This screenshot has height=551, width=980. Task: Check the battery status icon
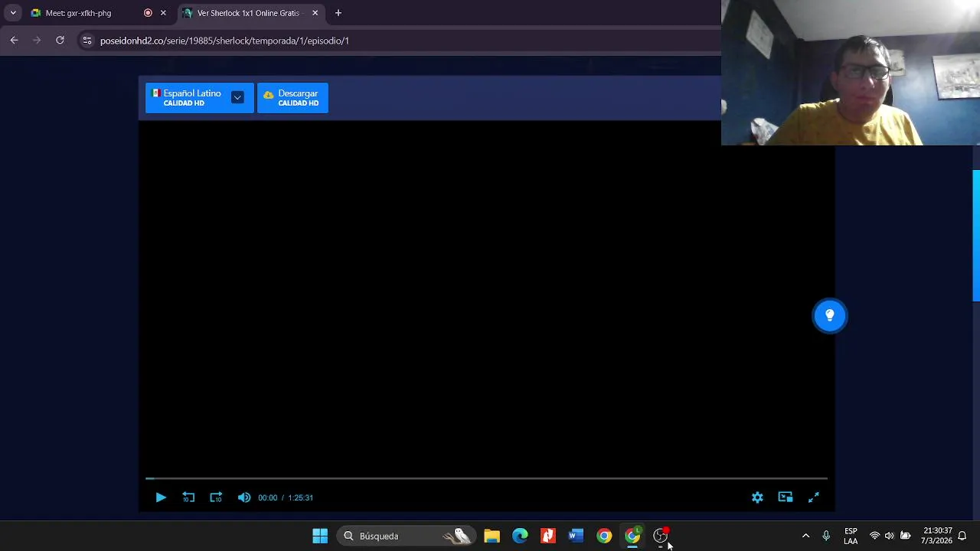[905, 536]
